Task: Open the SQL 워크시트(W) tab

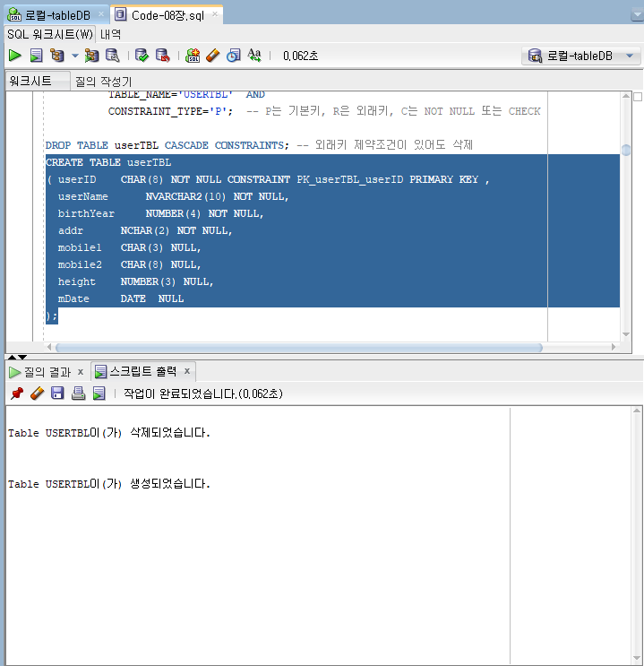Action: (x=50, y=34)
